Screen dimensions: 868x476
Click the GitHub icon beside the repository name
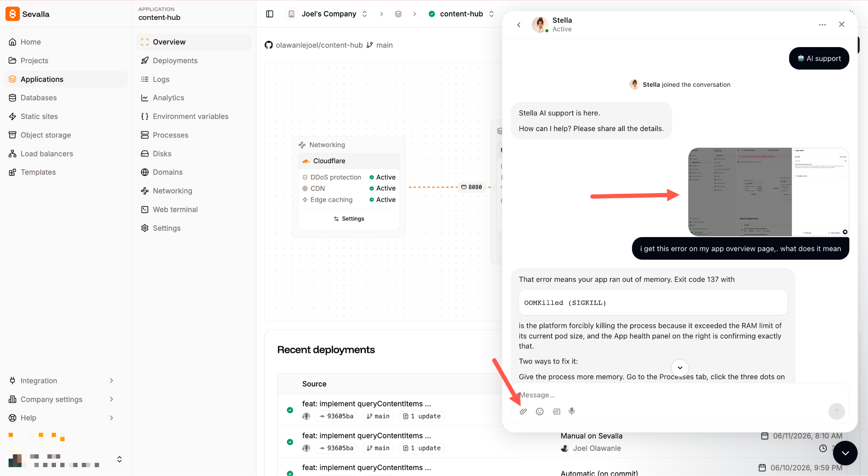(x=269, y=45)
